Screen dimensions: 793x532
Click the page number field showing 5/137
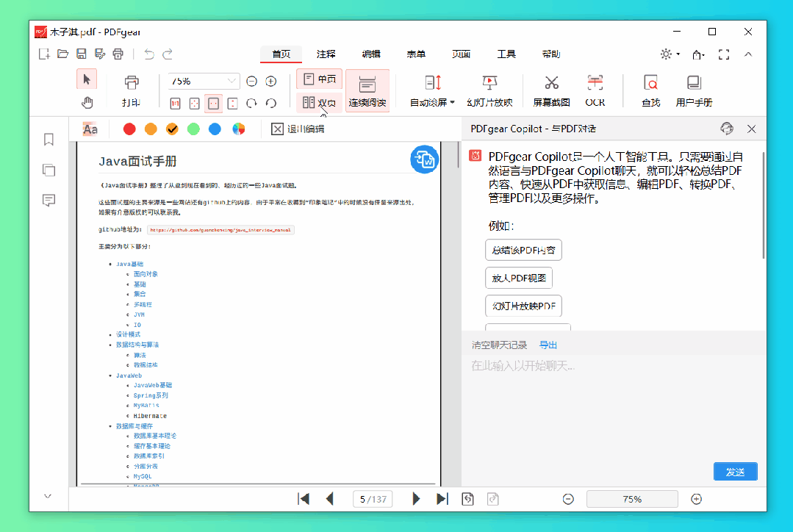(373, 499)
